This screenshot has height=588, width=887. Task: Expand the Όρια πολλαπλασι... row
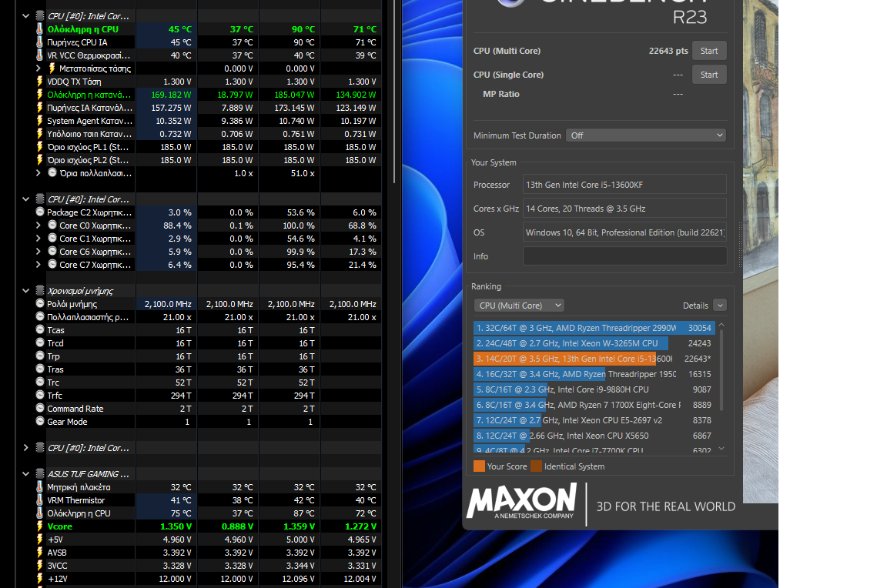pyautogui.click(x=38, y=173)
